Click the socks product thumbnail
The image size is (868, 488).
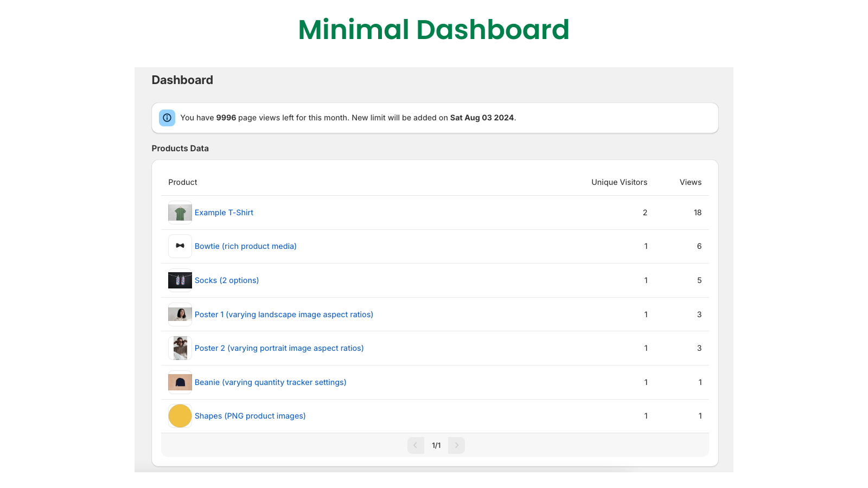pyautogui.click(x=180, y=280)
